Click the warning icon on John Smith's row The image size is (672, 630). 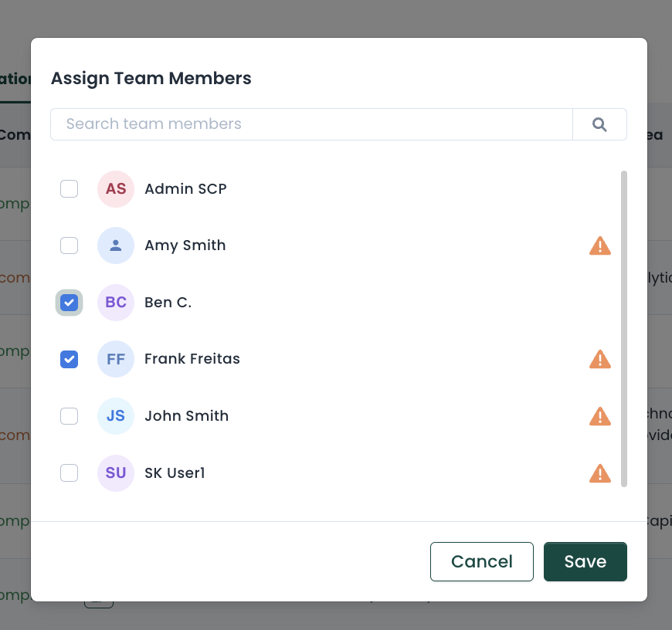click(599, 416)
